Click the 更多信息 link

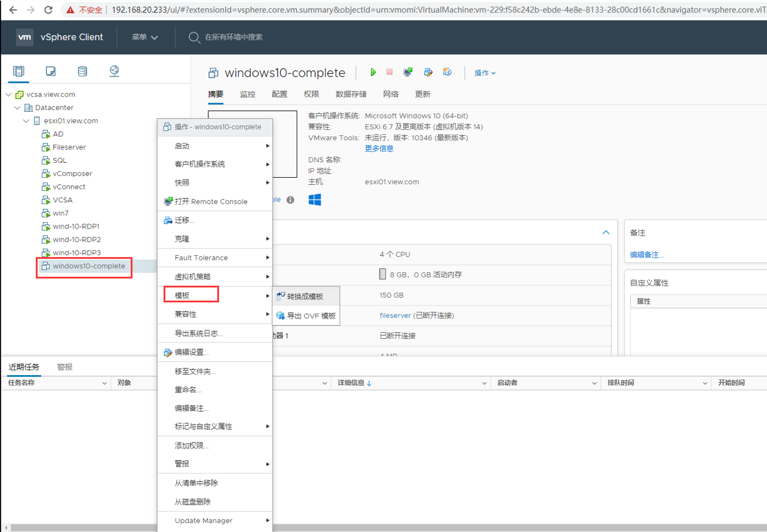click(379, 149)
